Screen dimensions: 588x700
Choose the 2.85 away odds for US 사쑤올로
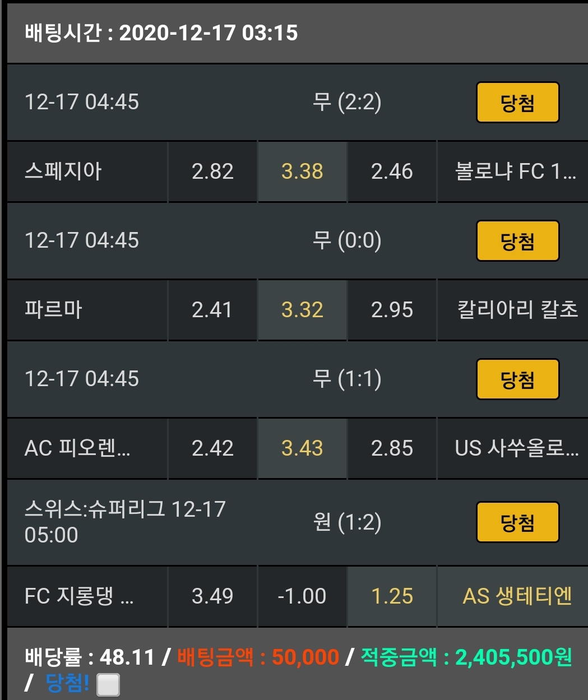pyautogui.click(x=392, y=448)
